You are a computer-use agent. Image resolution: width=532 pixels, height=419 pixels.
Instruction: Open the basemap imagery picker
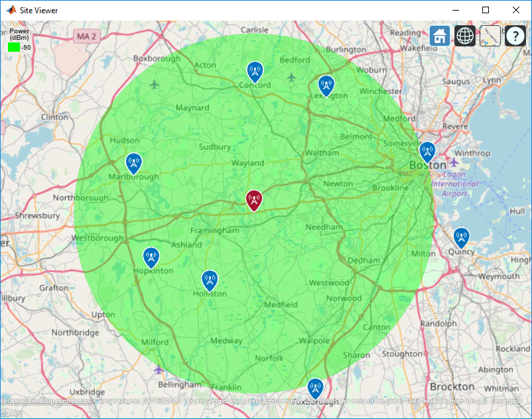tap(490, 36)
